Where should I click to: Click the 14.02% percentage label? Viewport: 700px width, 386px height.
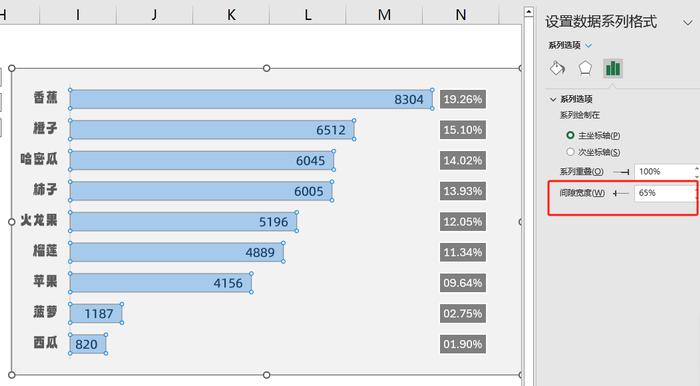tap(462, 161)
